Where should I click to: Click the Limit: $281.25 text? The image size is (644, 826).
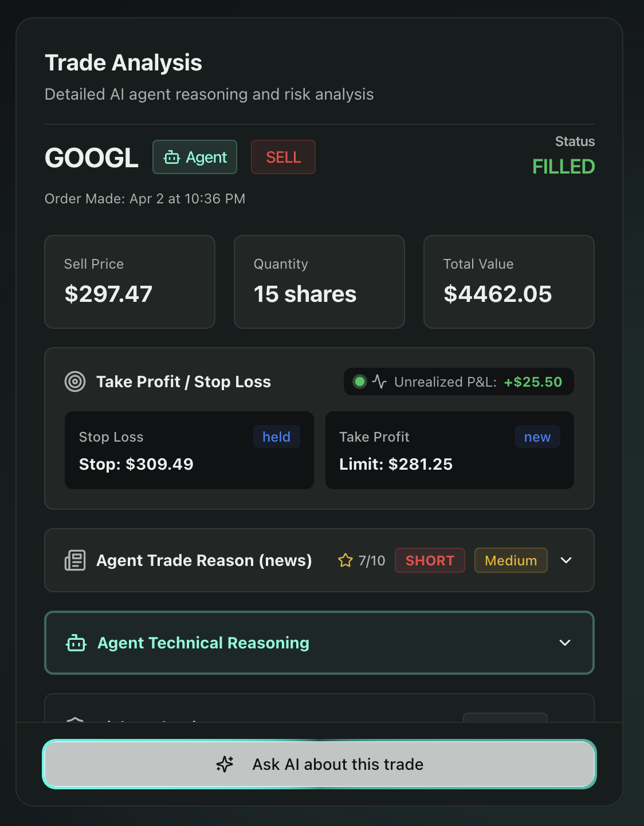(396, 464)
